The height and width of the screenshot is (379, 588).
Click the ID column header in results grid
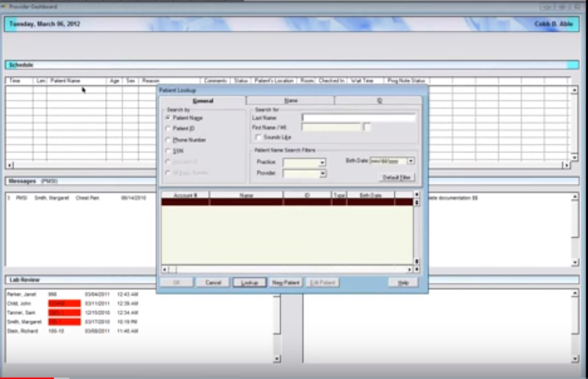click(x=307, y=195)
